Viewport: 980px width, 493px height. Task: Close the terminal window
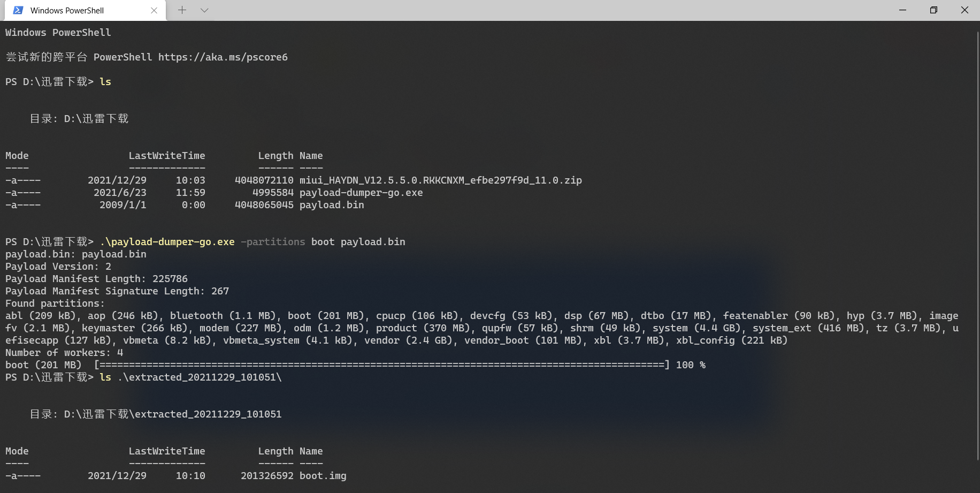(964, 10)
